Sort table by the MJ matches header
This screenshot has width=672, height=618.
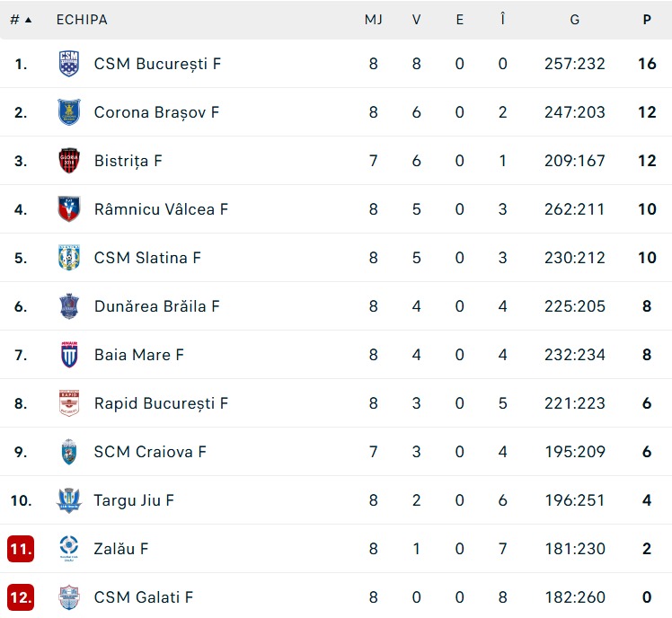coord(373,20)
